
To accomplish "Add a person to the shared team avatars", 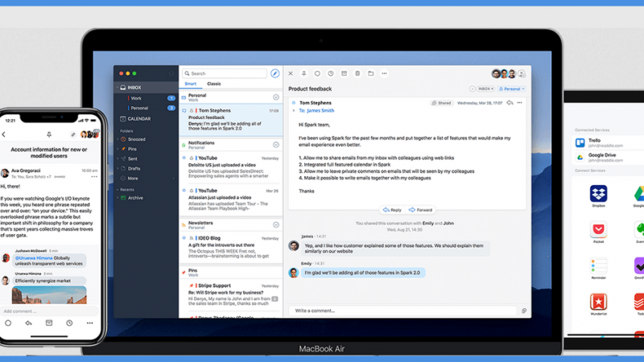I will (x=522, y=74).
